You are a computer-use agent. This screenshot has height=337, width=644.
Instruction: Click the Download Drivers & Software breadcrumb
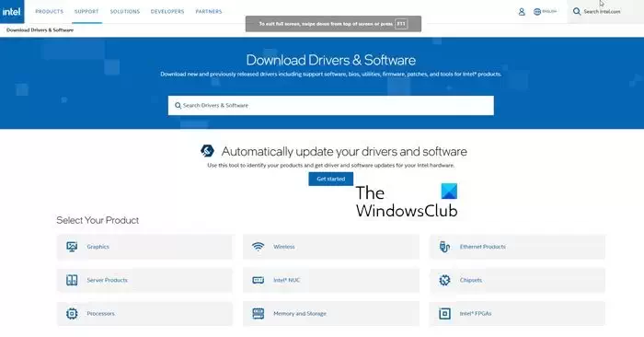point(40,30)
